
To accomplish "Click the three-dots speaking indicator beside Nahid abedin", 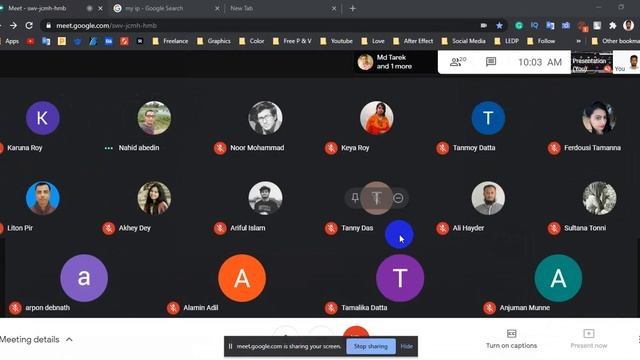I will point(109,148).
